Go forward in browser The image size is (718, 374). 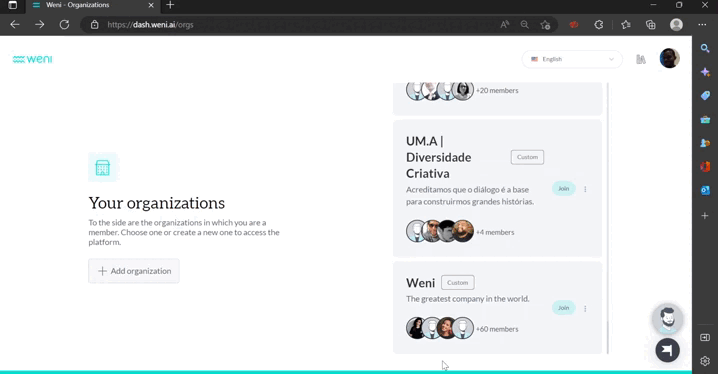tap(39, 25)
